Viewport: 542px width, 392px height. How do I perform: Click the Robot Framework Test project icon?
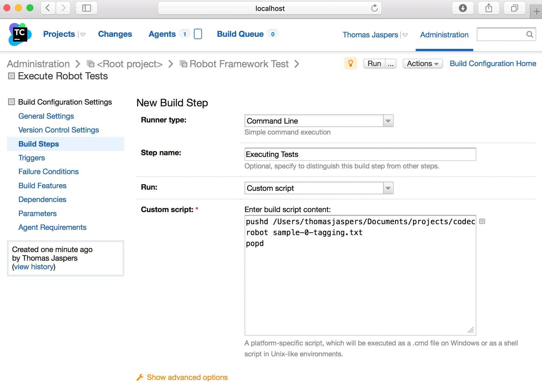pos(184,64)
